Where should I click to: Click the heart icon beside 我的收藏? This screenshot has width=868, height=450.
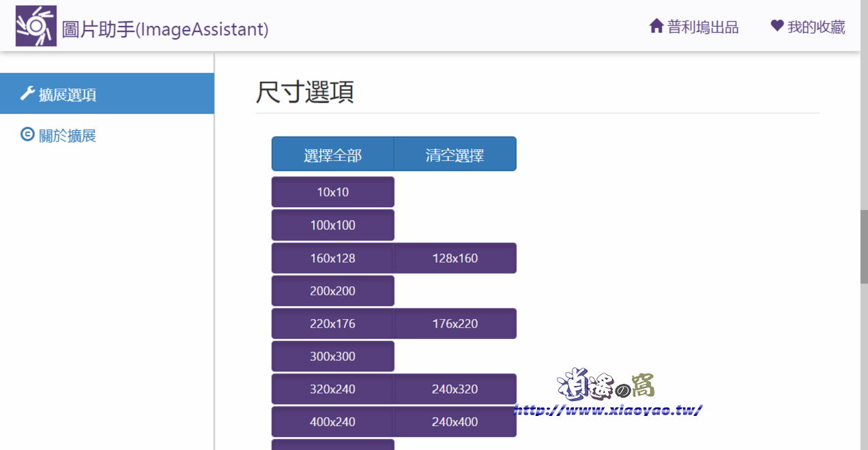[x=777, y=25]
